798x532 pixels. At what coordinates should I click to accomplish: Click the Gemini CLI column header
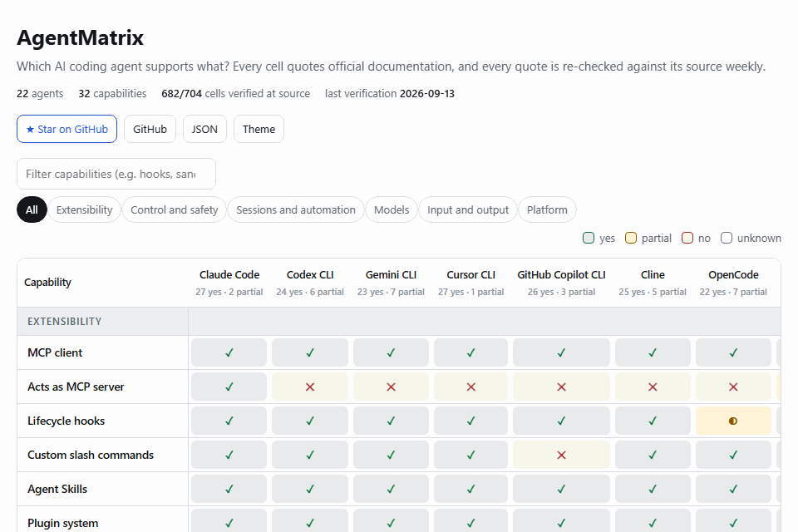coord(391,283)
